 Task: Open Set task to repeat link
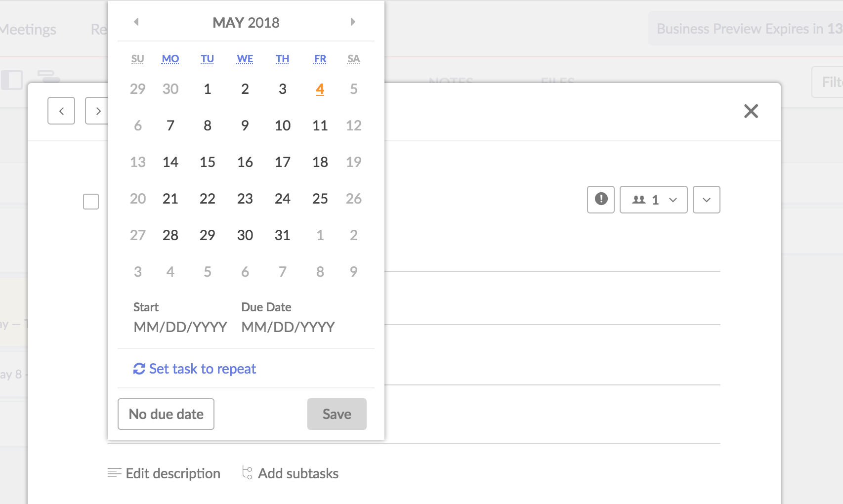[203, 369]
